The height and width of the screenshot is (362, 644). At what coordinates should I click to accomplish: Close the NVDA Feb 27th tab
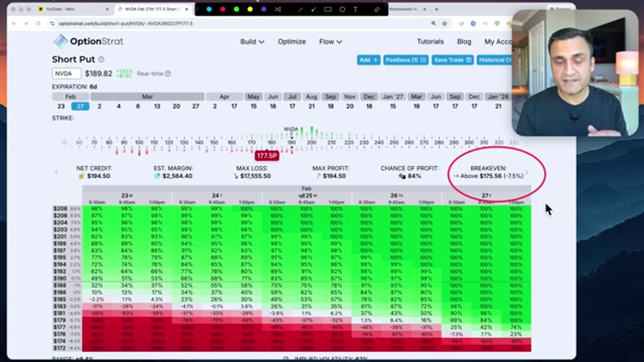pyautogui.click(x=186, y=9)
